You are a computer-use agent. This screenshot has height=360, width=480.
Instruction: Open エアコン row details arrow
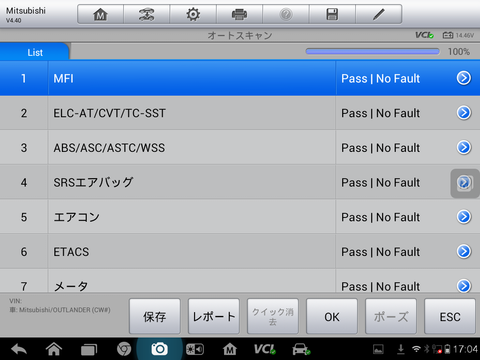(464, 217)
